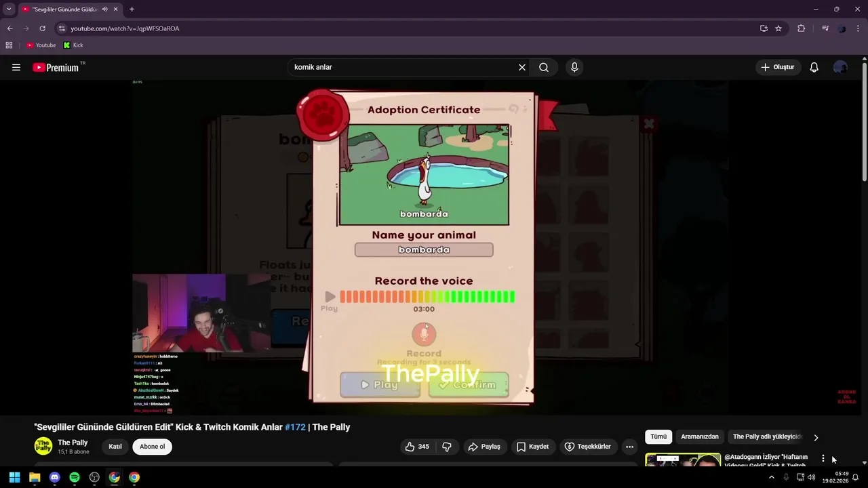Share the video with Paylaş
The image size is (868, 488).
coord(484,447)
